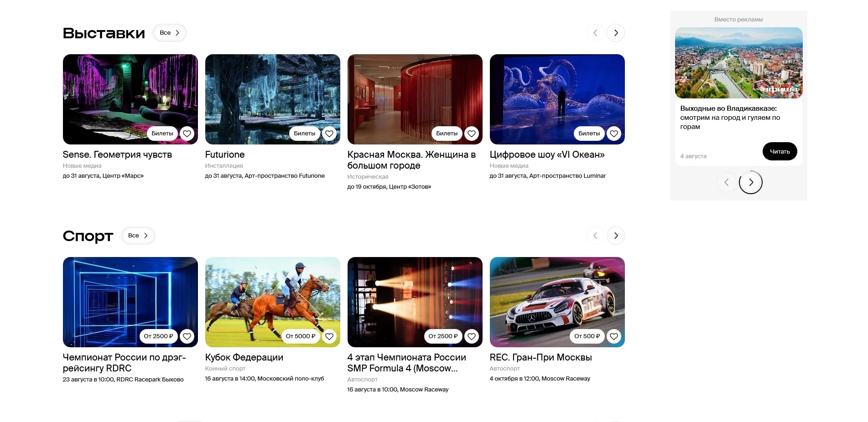Expand all Выставки with Все button

coord(169,33)
